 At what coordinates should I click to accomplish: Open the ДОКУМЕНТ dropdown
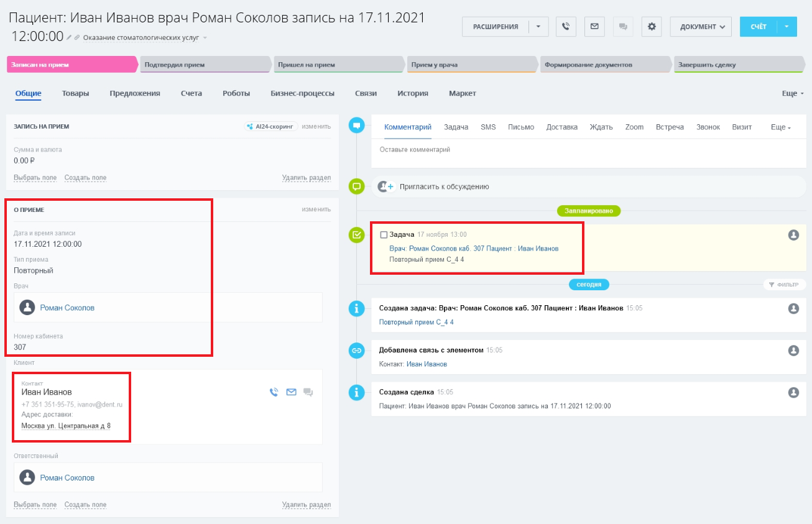[x=701, y=27]
